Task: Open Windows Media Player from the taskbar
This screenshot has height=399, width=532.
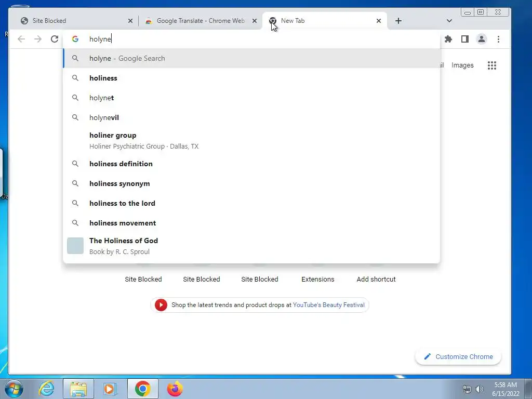Action: [x=110, y=389]
